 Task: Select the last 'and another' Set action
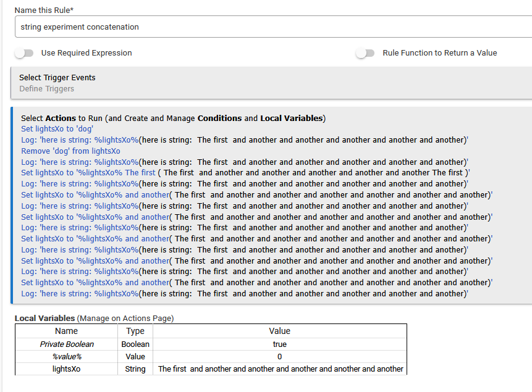pyautogui.click(x=95, y=283)
